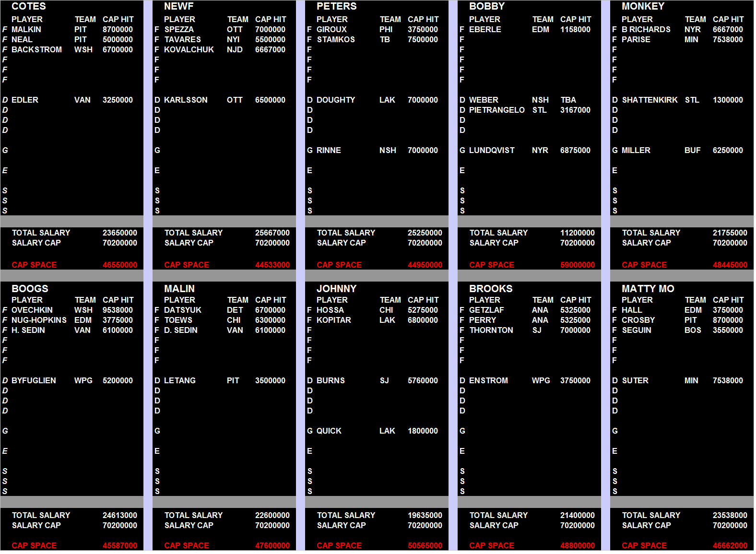Click PARISE's cap hit 7538000

(x=728, y=39)
